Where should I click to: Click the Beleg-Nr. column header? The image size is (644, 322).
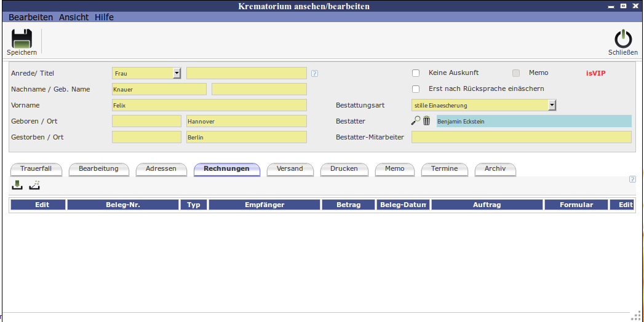(123, 205)
